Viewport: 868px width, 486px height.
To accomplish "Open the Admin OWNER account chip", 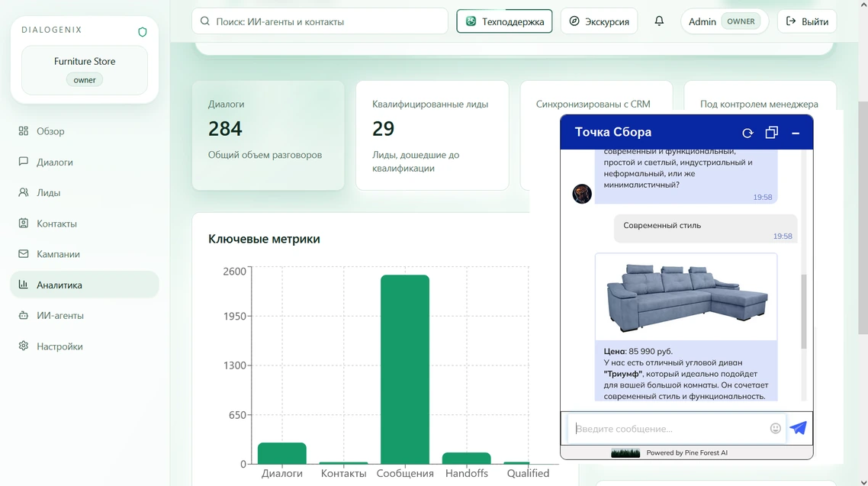I will (x=724, y=21).
